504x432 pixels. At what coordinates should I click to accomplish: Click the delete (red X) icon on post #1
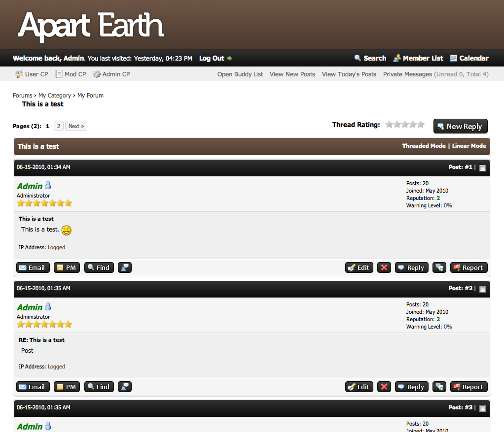pyautogui.click(x=385, y=267)
